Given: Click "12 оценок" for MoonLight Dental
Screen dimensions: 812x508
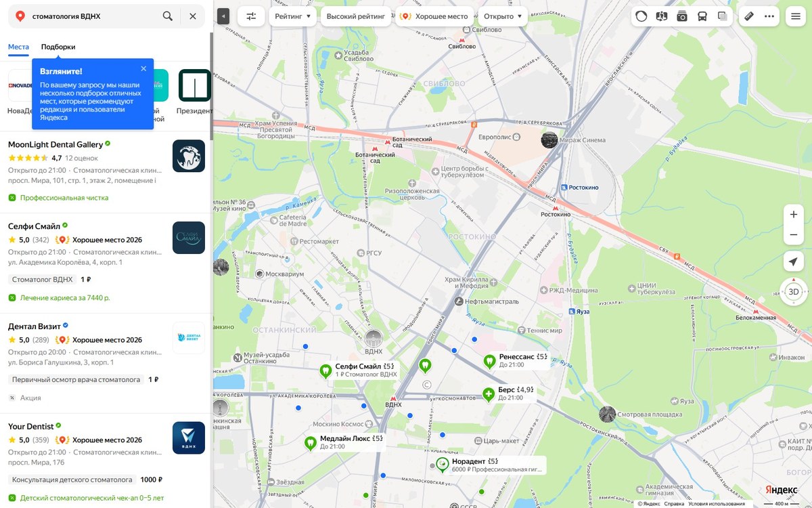Looking at the screenshot, I should 81,158.
